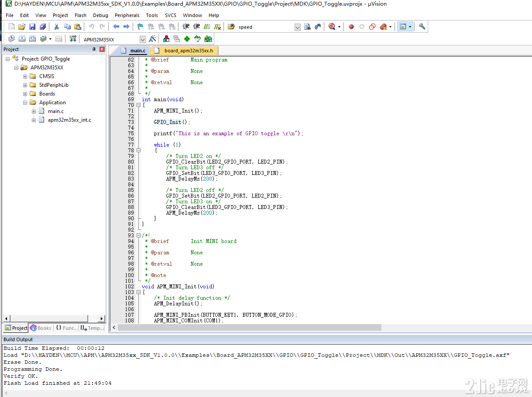Image resolution: width=532 pixels, height=397 pixels.
Task: Switch to Books tab in project panel
Action: click(40, 328)
